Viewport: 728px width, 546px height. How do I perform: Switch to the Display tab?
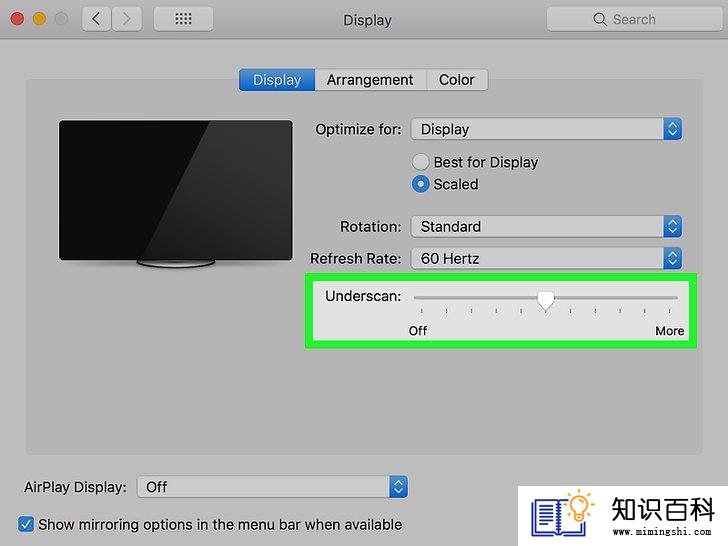pyautogui.click(x=277, y=80)
